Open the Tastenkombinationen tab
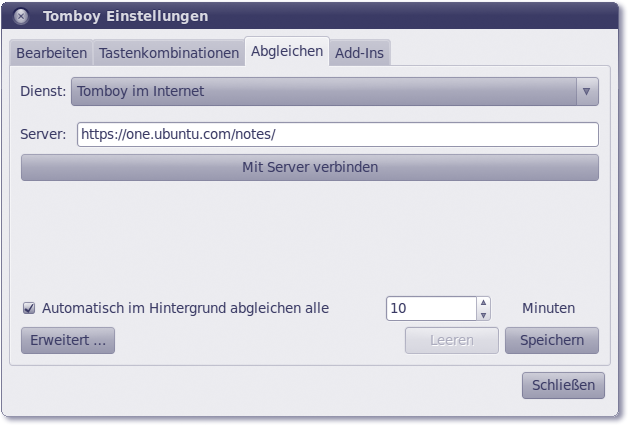 point(169,52)
